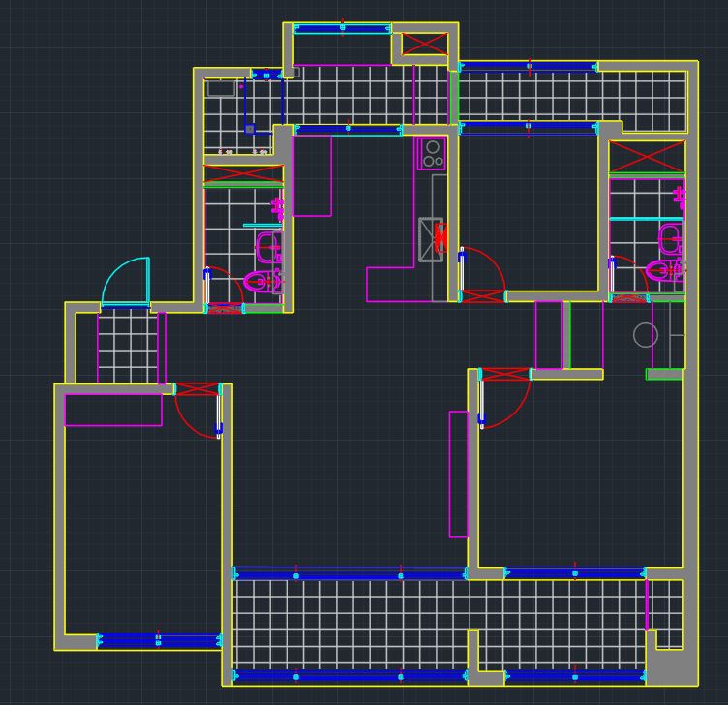Image resolution: width=728 pixels, height=705 pixels.
Task: Select the toilet in the left bathroom
Action: coord(259,282)
